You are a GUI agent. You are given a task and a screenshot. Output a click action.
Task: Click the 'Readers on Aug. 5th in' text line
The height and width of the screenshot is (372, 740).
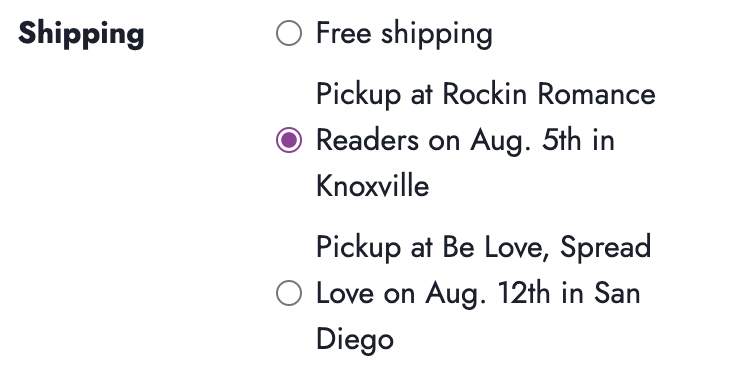click(x=465, y=141)
